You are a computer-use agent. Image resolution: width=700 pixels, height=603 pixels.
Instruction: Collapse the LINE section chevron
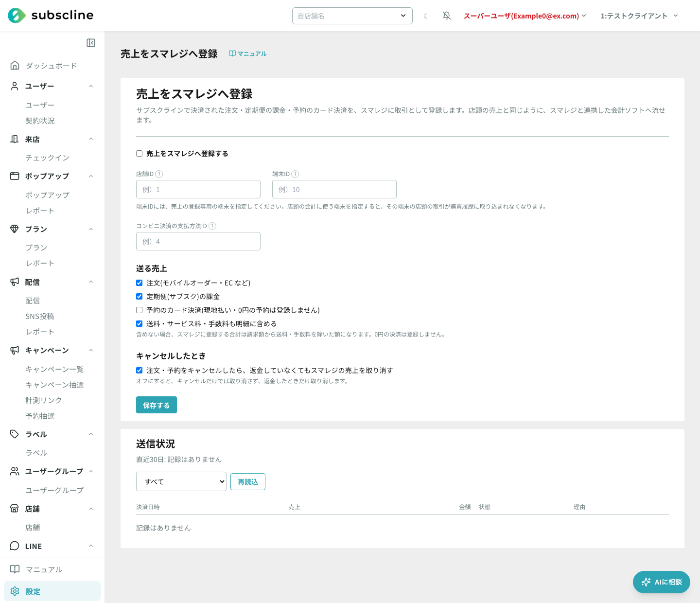click(x=91, y=546)
